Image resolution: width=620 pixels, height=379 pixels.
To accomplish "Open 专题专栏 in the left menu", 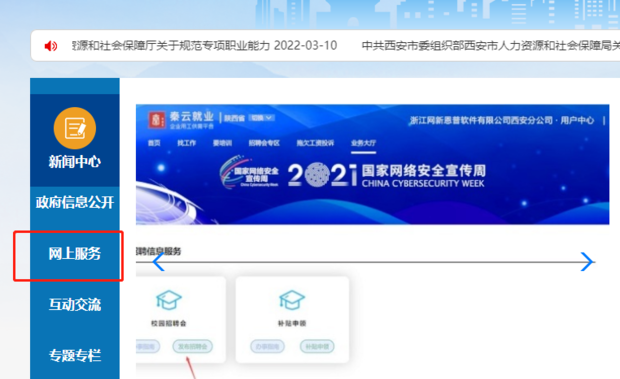I will 75,355.
